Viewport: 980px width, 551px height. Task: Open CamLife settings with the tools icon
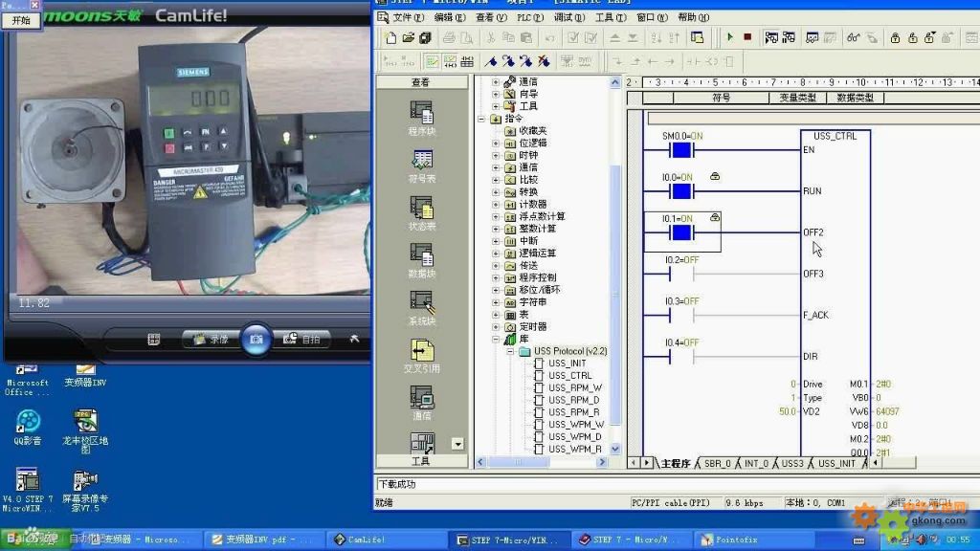354,340
